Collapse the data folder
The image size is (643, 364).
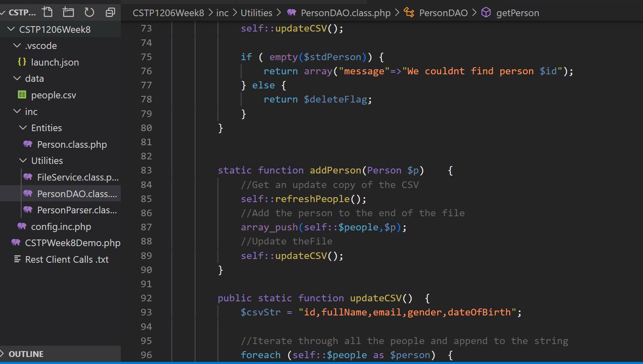pos(17,78)
